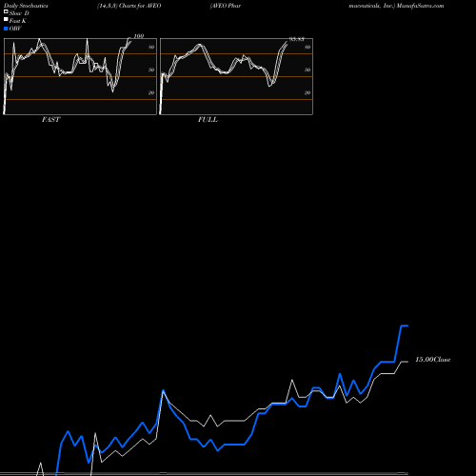Click the 'Slow D' legend label
This screenshot has width=476, height=476.
pos(19,13)
